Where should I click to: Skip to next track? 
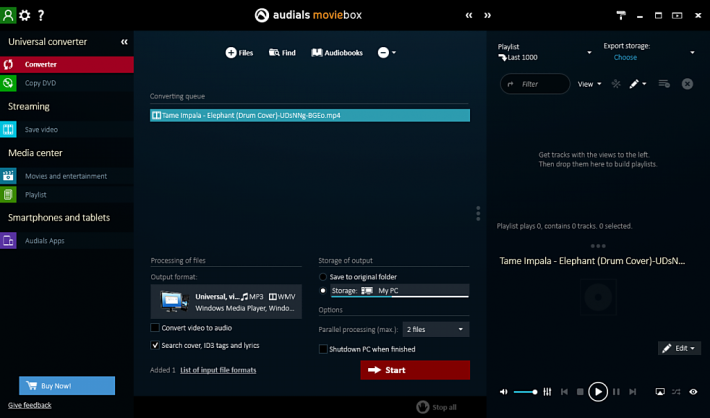coord(633,392)
